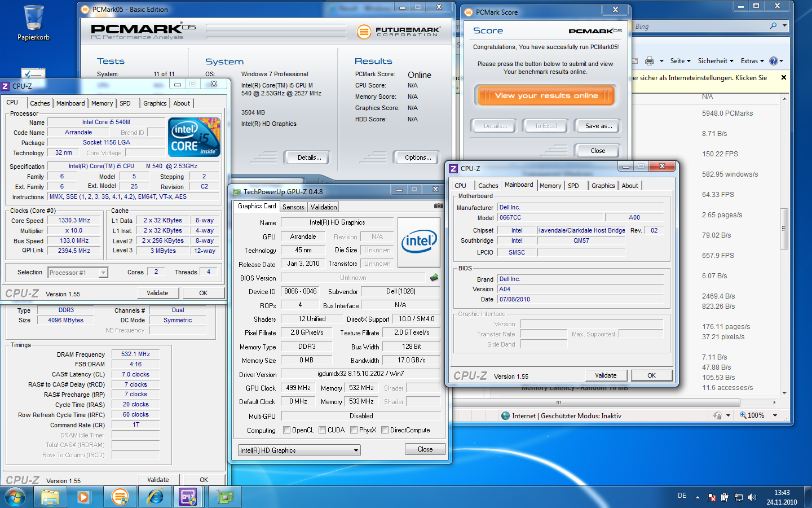The image size is (812, 508).
Task: Open Internet Explorer from the taskbar
Action: (x=155, y=497)
